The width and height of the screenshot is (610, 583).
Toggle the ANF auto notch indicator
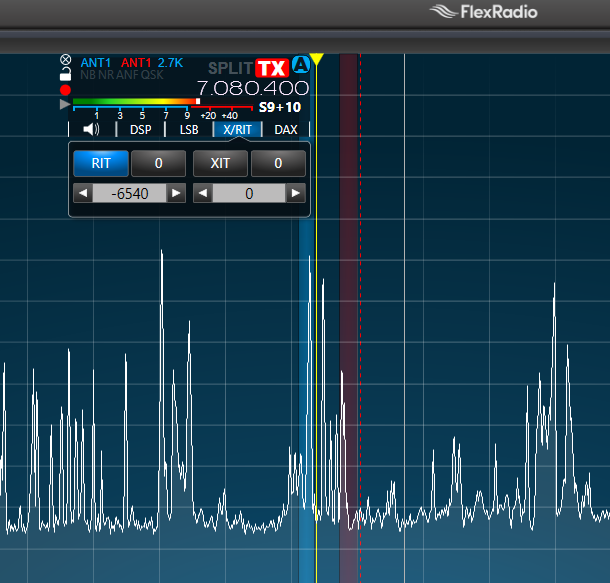point(127,75)
